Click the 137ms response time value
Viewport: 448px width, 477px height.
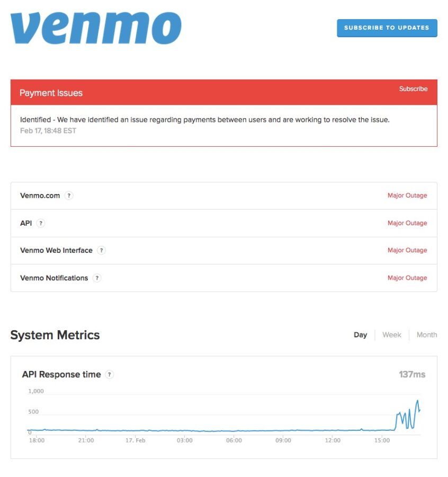tap(411, 375)
